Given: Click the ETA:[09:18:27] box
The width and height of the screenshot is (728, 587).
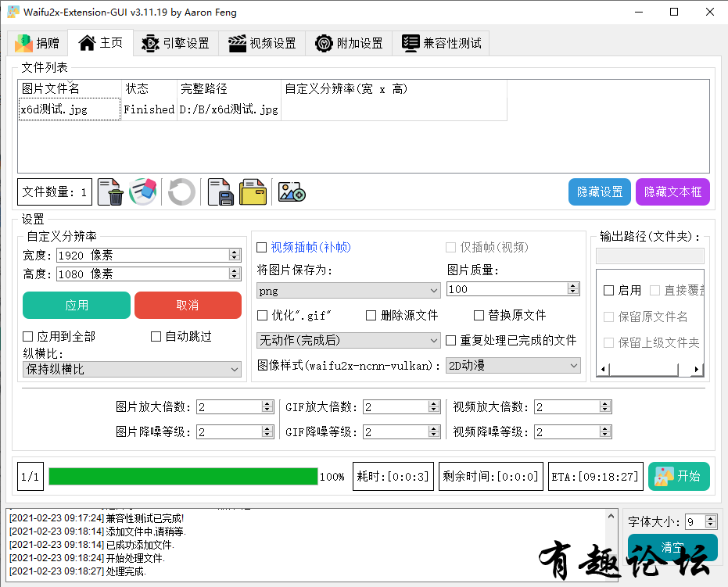Looking at the screenshot, I should pos(595,476).
